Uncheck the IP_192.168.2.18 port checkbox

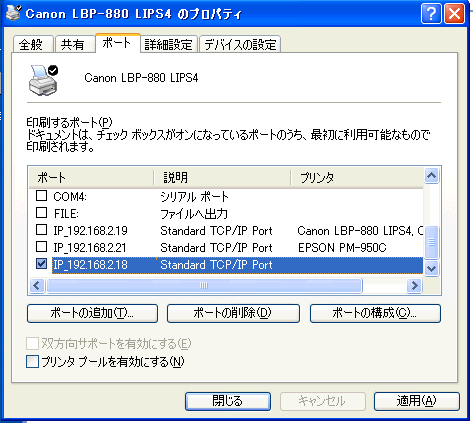click(x=41, y=264)
